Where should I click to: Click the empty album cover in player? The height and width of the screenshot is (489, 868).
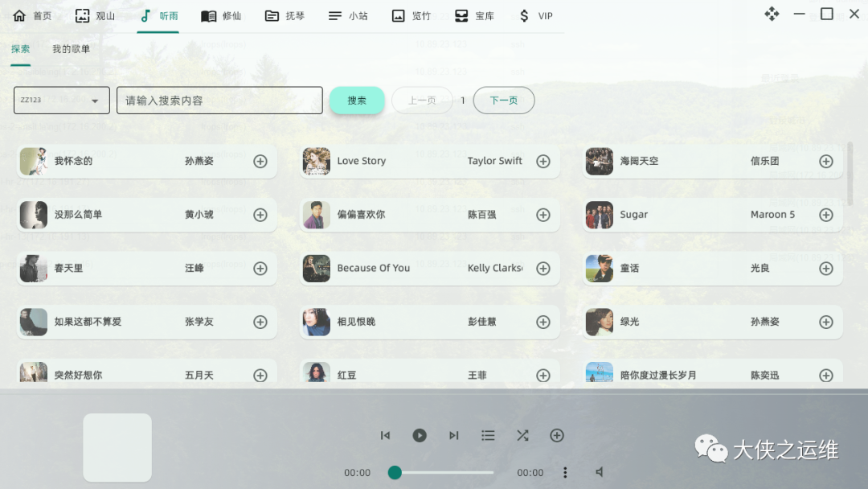tap(117, 447)
